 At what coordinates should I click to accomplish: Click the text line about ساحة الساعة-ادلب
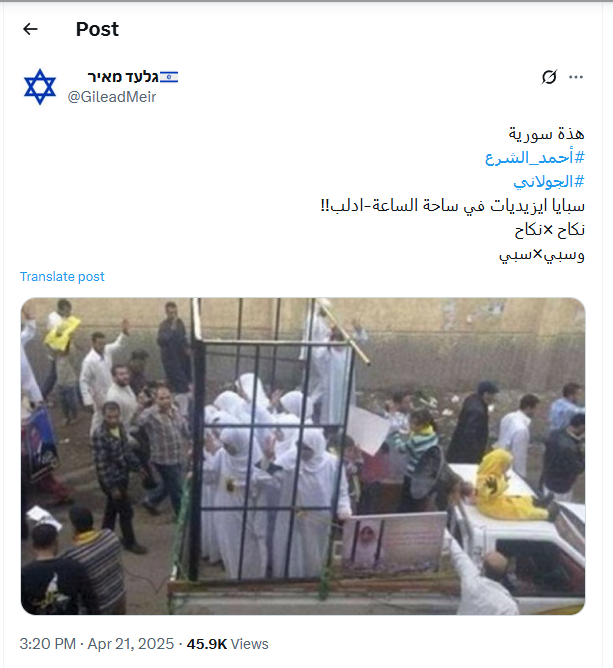pyautogui.click(x=452, y=206)
